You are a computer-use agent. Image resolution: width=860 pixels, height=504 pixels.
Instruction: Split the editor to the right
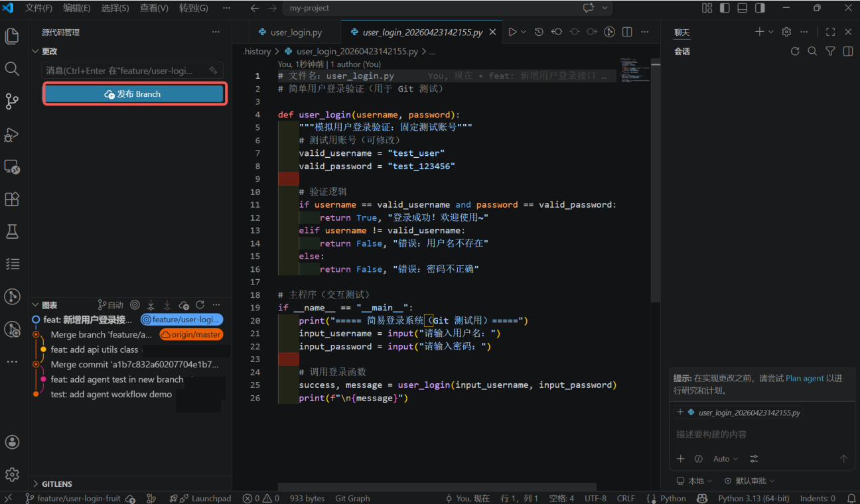[627, 32]
